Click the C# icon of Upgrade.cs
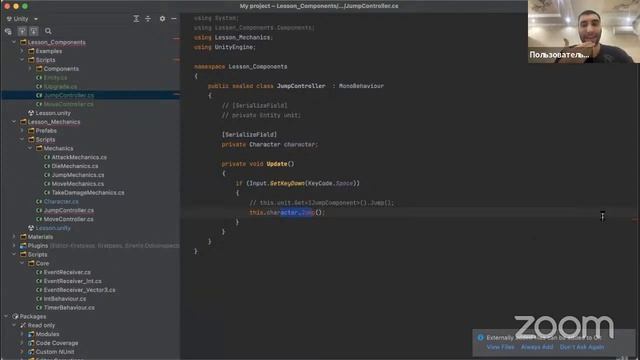640x360 pixels. tap(39, 87)
